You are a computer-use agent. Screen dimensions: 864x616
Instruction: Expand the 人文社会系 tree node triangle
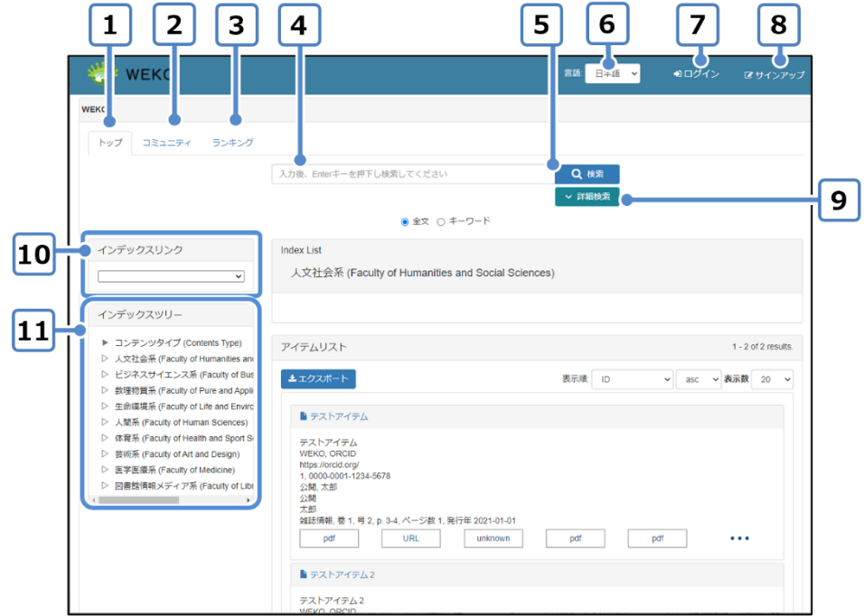(105, 359)
